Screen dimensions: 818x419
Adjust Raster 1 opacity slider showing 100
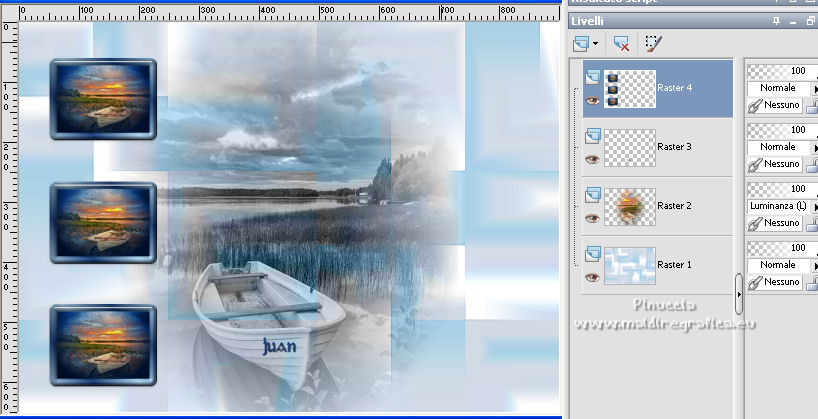[x=782, y=248]
